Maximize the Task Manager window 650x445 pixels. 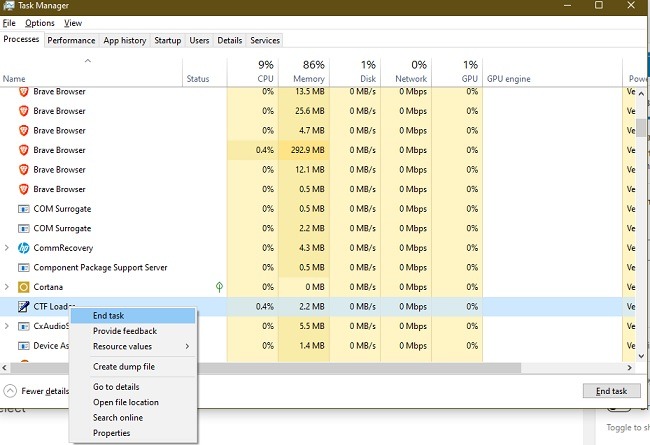(x=599, y=5)
